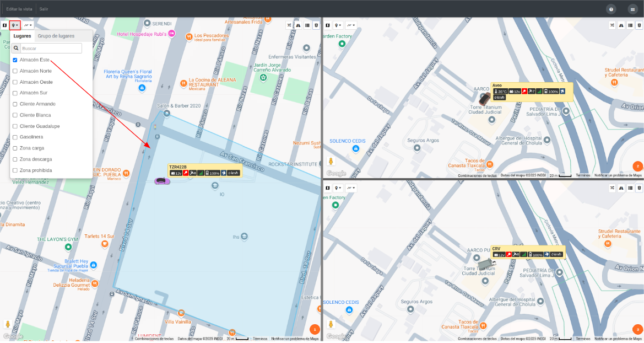Check the Zona carga checkbox

pyautogui.click(x=15, y=148)
